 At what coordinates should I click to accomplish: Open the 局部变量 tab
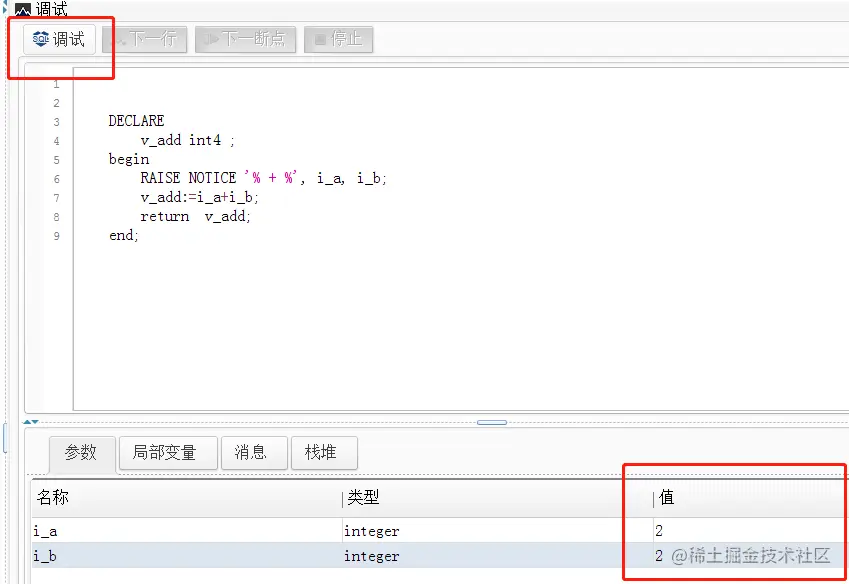coord(168,452)
